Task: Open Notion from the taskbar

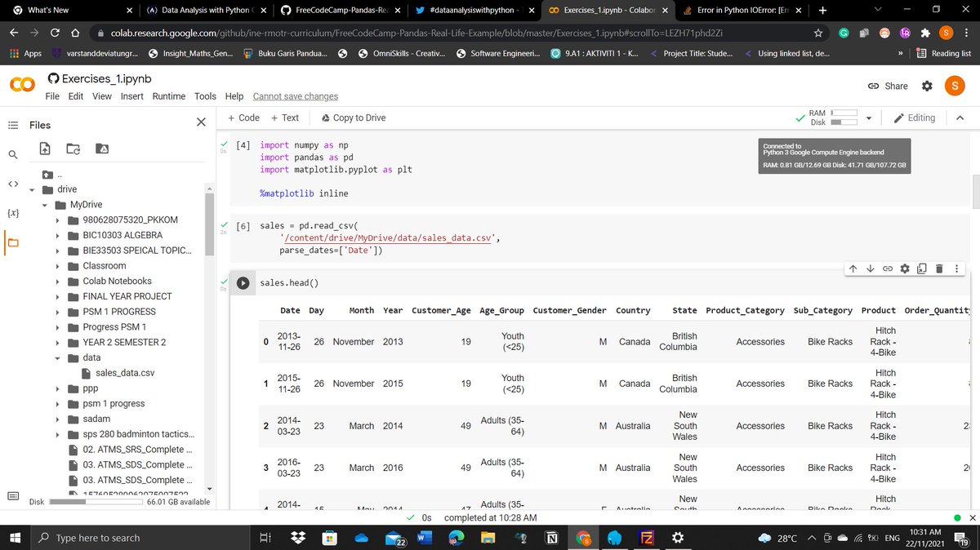Action: coord(552,538)
